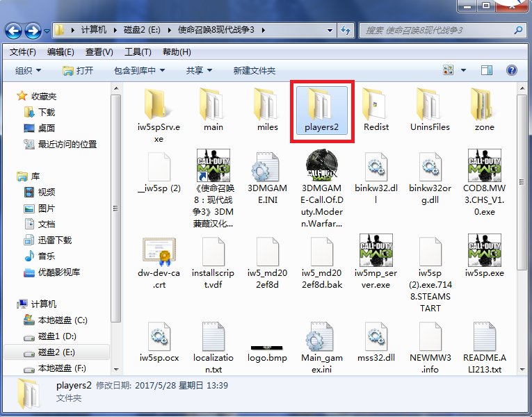The image size is (532, 417).
Task: Open 最近访问的位置 in sidebar
Action: (x=61, y=144)
